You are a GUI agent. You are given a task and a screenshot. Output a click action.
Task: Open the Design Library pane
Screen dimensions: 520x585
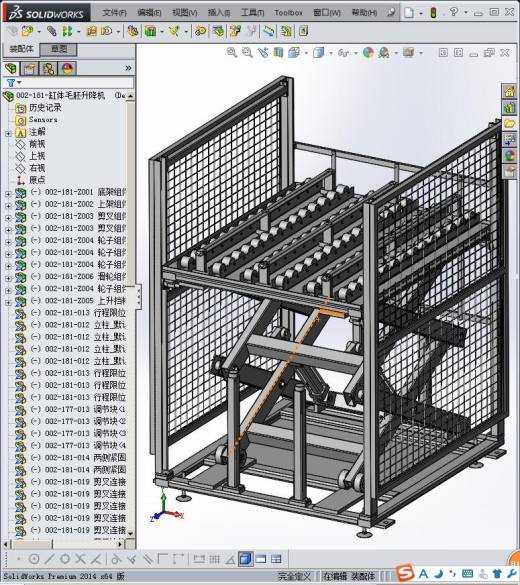(x=509, y=107)
